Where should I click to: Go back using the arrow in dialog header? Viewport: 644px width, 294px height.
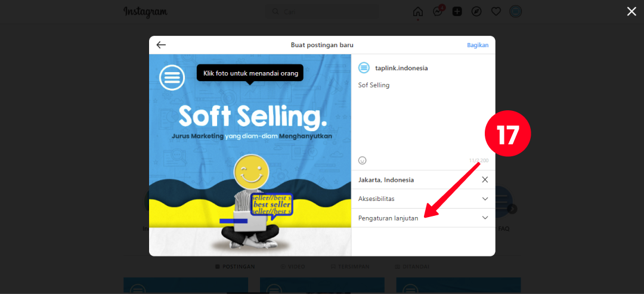[x=161, y=45]
